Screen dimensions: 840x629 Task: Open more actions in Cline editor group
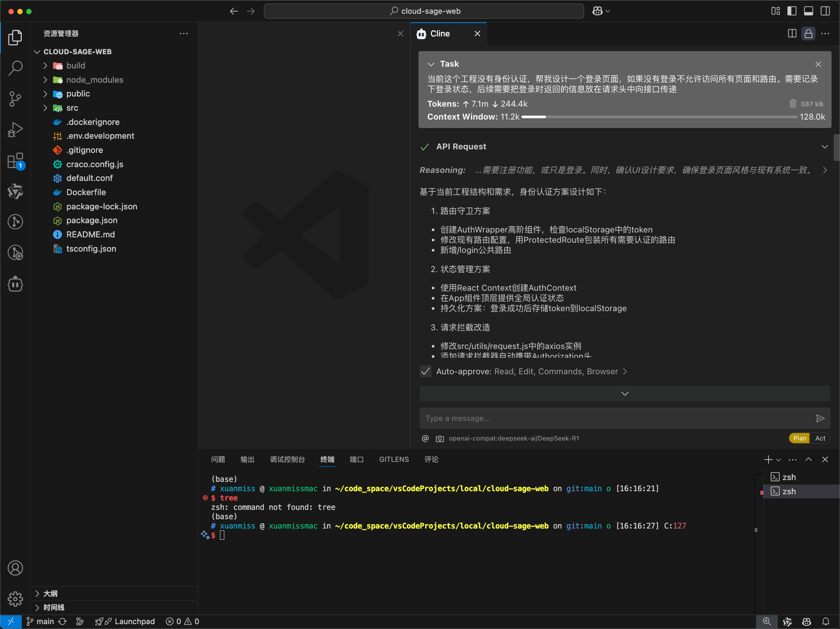coord(825,34)
